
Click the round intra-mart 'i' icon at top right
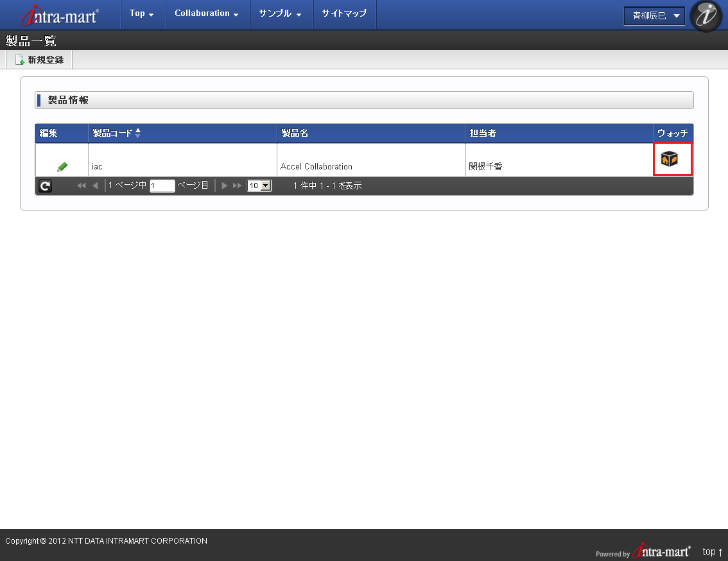coord(706,16)
